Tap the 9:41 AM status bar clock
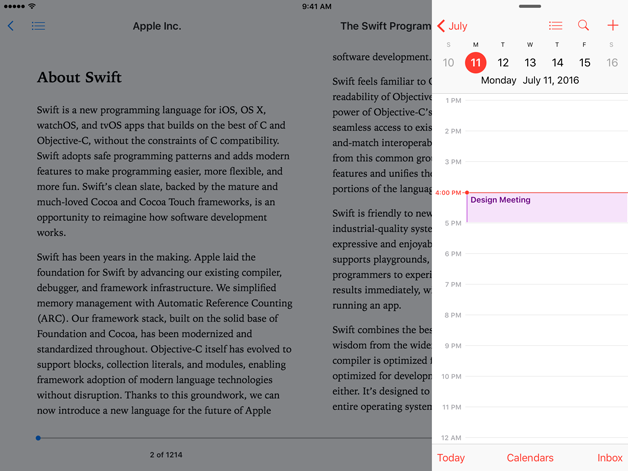 [316, 6]
